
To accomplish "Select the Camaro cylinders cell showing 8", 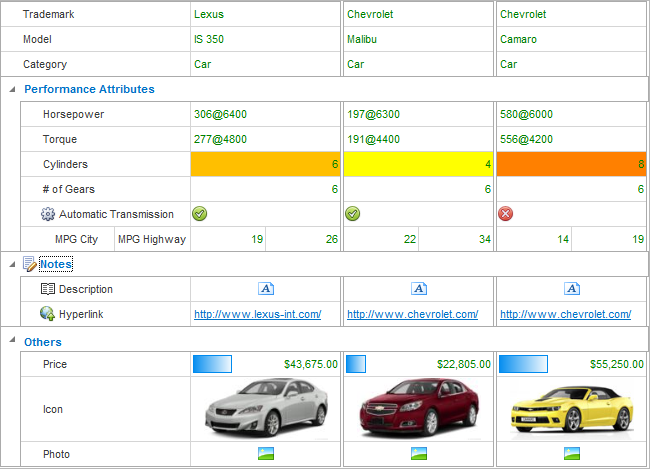I will [571, 164].
